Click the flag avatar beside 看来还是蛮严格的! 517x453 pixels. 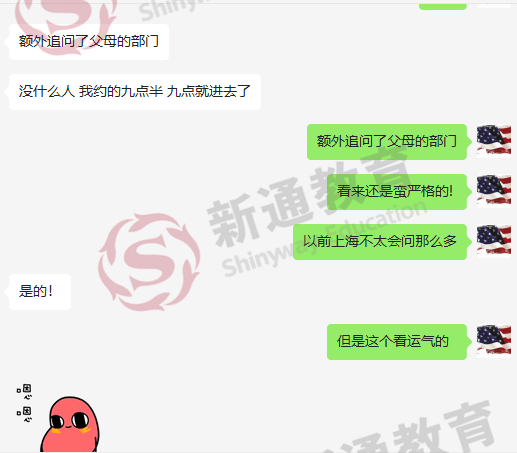pyautogui.click(x=494, y=191)
